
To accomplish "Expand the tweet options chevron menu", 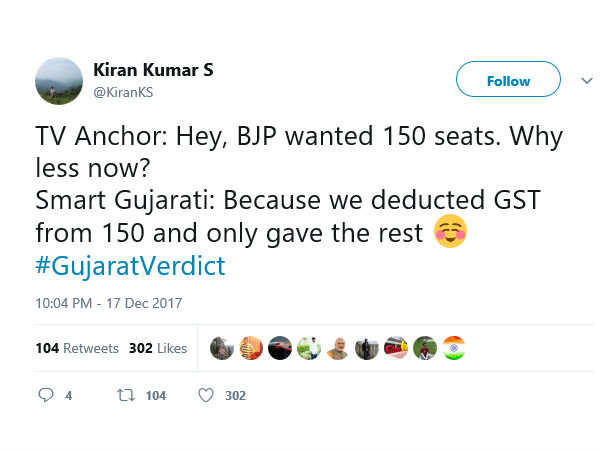I will [x=585, y=79].
